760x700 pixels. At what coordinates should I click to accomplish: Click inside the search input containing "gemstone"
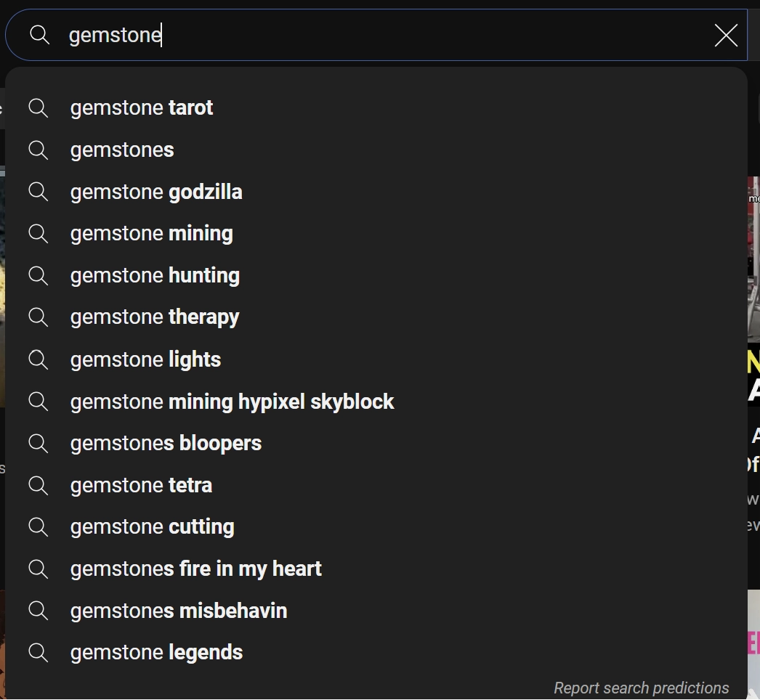291,34
